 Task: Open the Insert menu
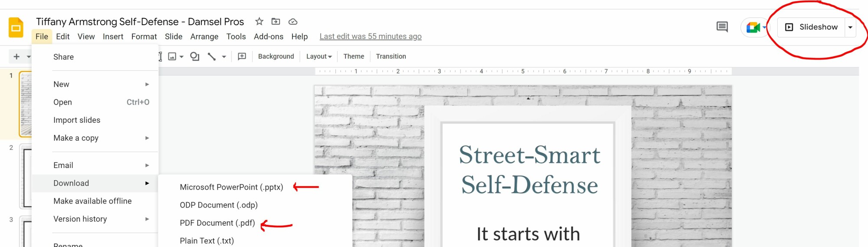(x=113, y=36)
